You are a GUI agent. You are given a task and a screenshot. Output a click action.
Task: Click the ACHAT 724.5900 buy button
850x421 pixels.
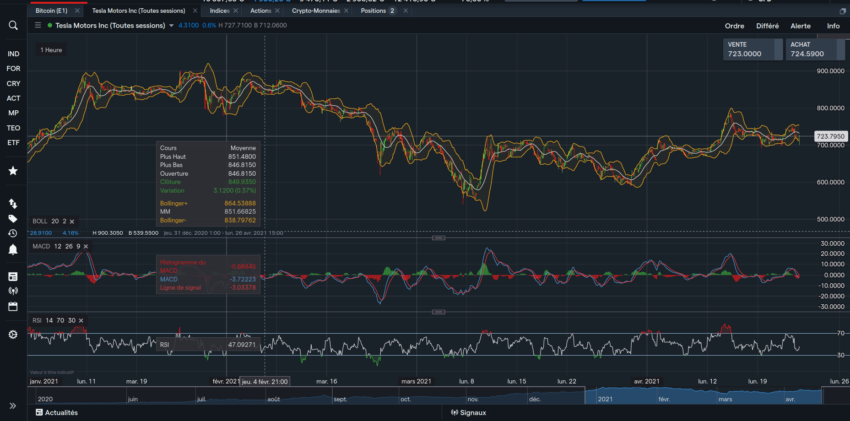[814, 49]
